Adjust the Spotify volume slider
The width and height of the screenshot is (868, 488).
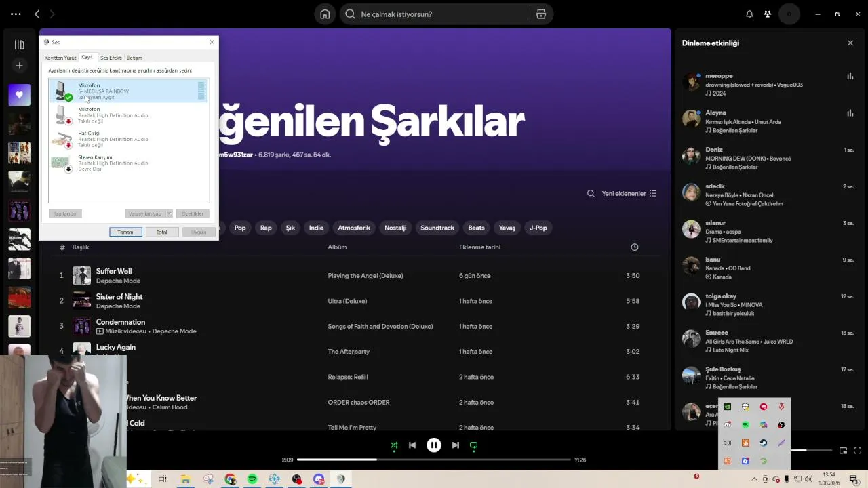coord(811,451)
